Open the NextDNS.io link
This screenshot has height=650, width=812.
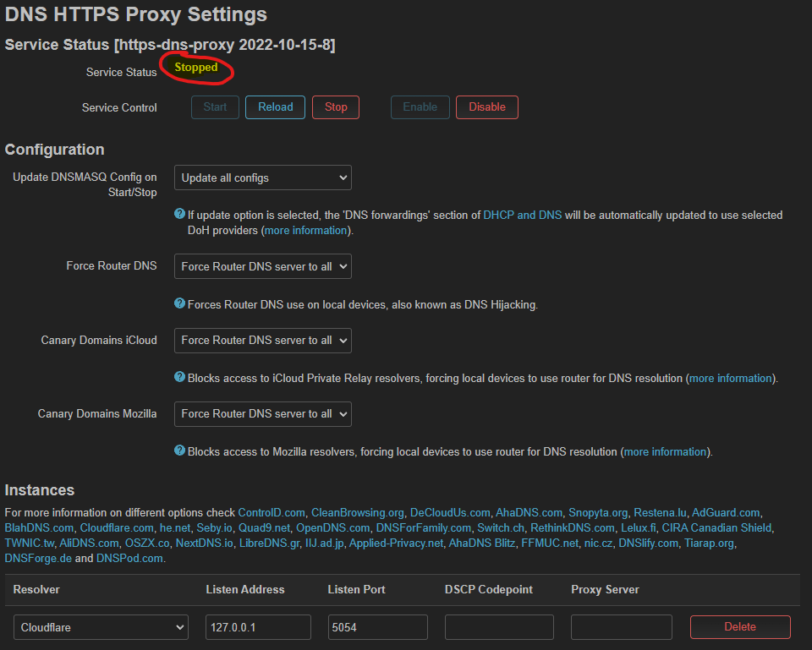(204, 543)
